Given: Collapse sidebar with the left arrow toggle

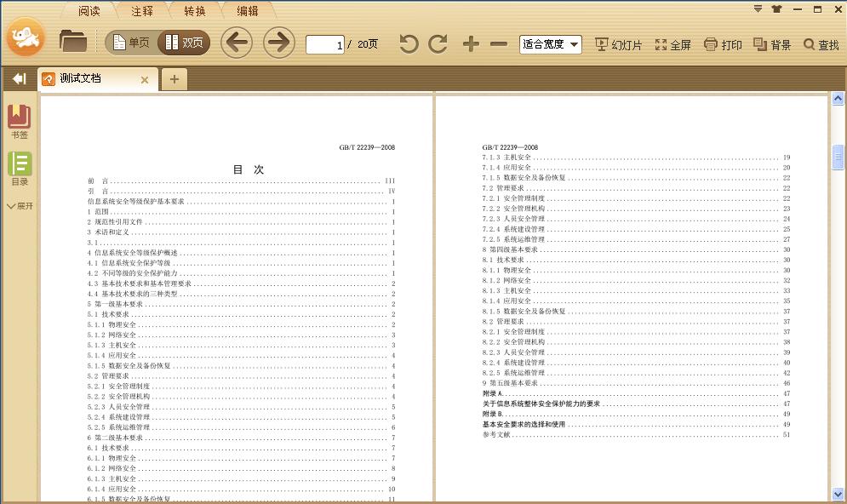Looking at the screenshot, I should coord(19,79).
